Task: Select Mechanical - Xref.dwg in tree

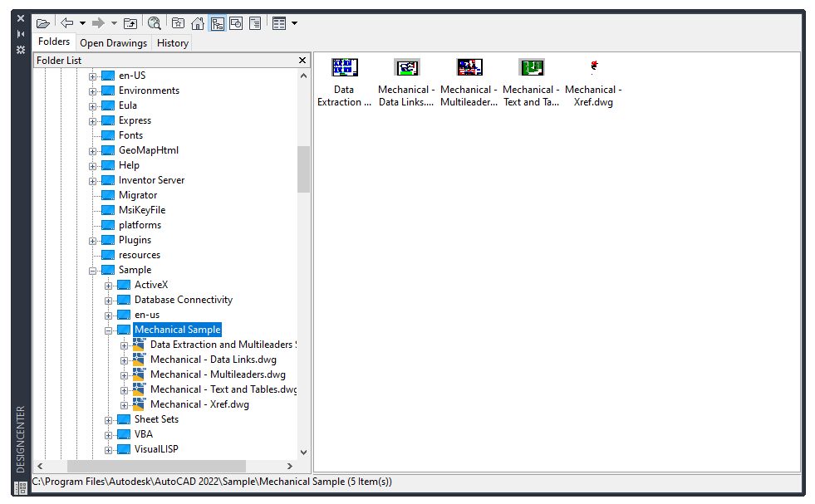Action: [199, 404]
